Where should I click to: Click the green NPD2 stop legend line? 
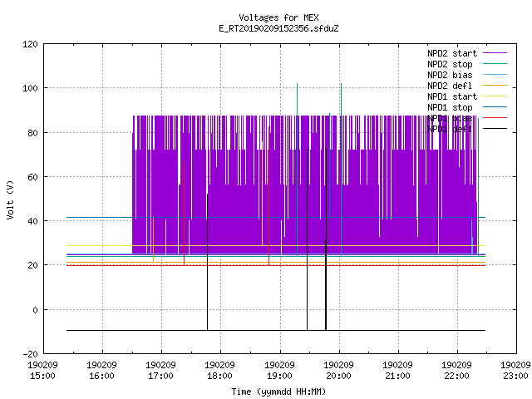point(495,63)
